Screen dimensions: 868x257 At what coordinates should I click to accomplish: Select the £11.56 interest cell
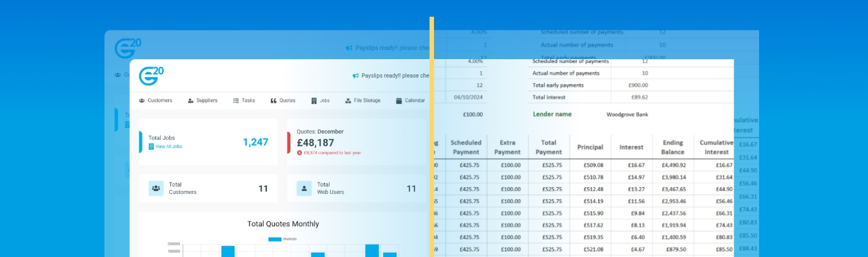pos(636,202)
